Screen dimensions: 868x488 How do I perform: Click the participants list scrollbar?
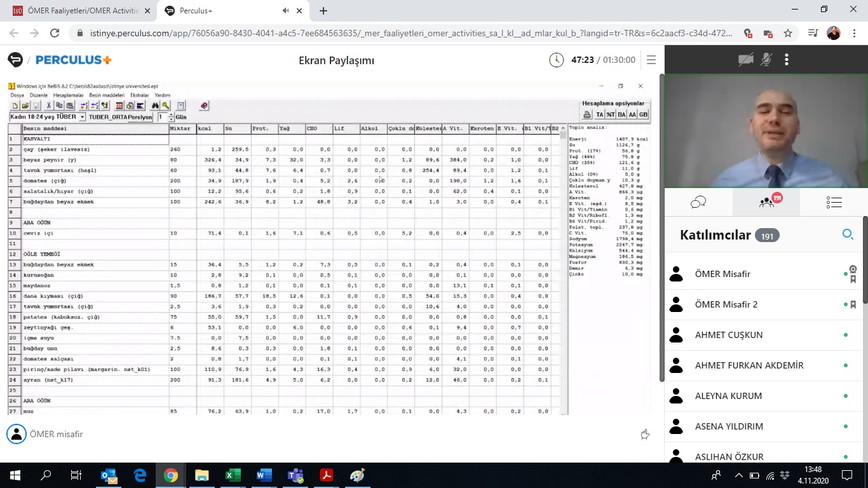tap(865, 286)
